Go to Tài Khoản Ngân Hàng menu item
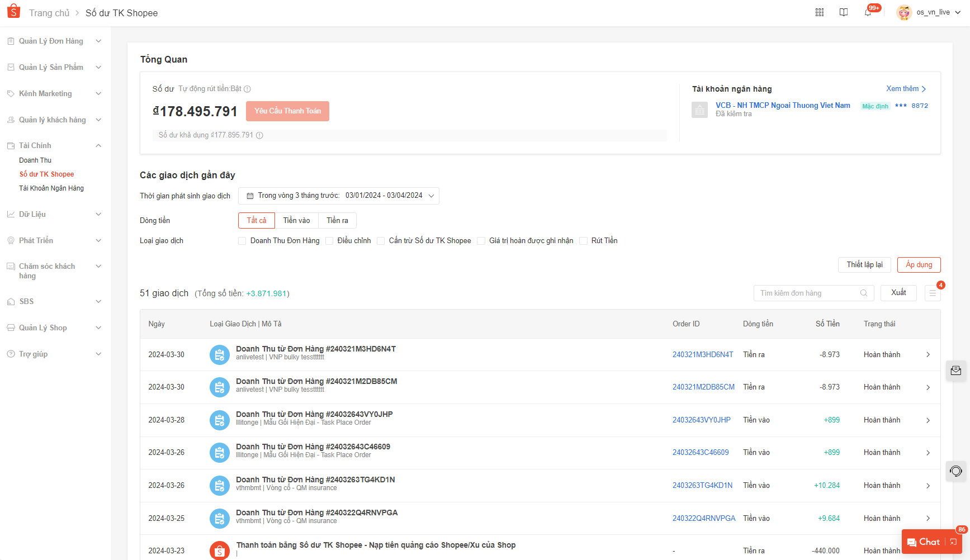The width and height of the screenshot is (970, 560). tap(51, 188)
